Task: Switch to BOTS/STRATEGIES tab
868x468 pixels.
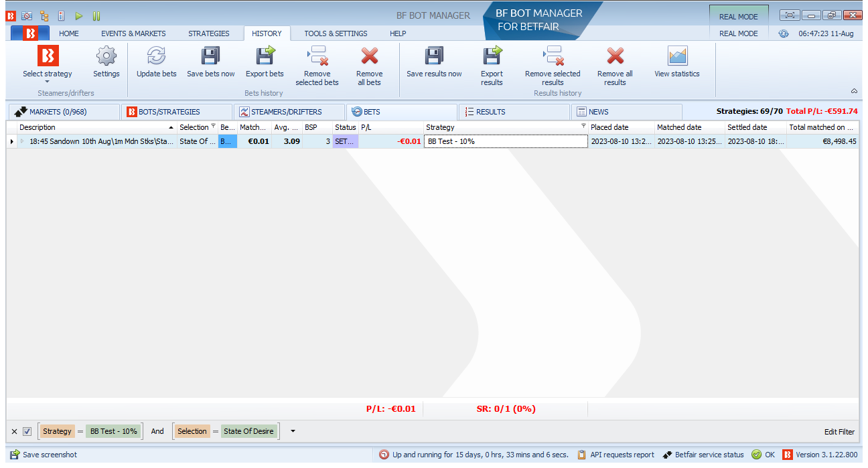Action: tap(176, 112)
